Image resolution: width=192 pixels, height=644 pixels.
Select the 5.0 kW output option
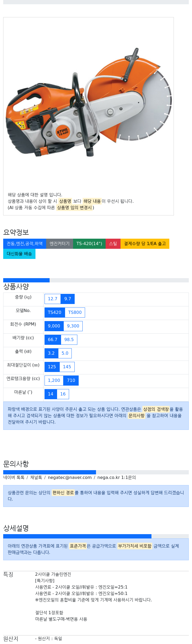[65, 353]
